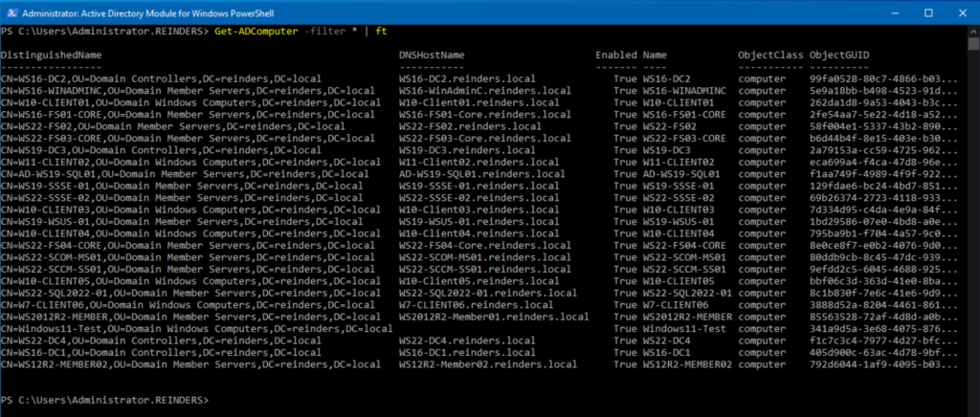This screenshot has width=980, height=417.
Task: Click GUID starting with 341a9d5a
Action: [883, 328]
